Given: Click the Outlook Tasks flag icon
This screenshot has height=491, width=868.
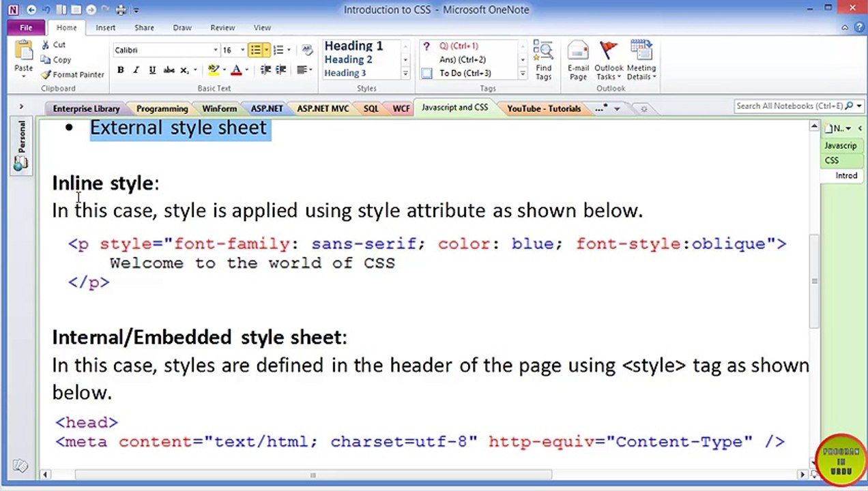Looking at the screenshot, I should tap(608, 51).
